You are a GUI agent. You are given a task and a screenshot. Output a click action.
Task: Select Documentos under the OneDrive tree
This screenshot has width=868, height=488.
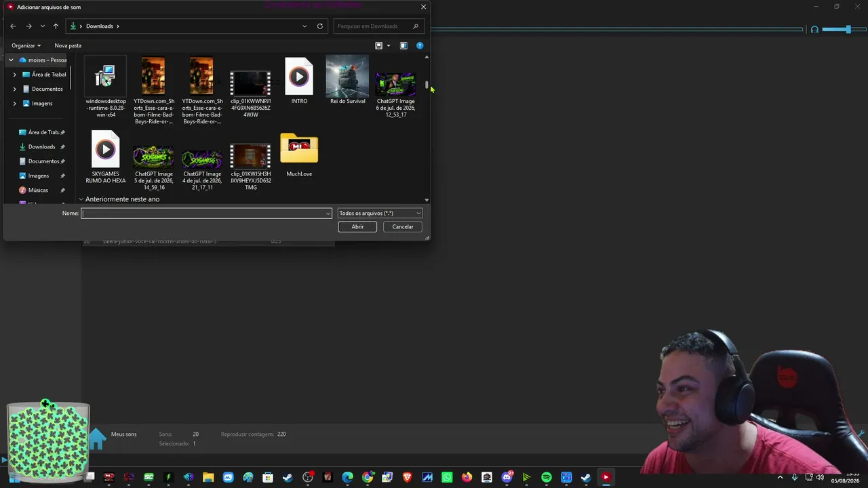tap(43, 89)
